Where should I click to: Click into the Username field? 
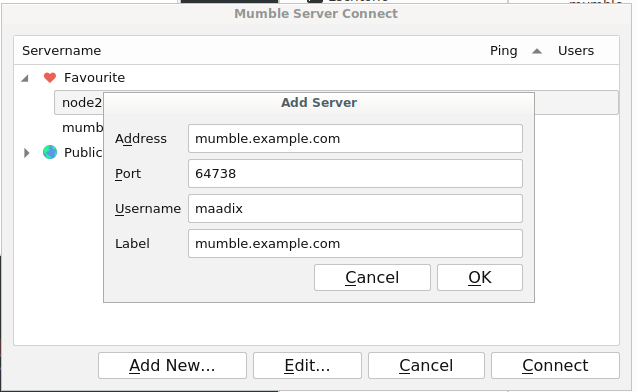coord(355,208)
